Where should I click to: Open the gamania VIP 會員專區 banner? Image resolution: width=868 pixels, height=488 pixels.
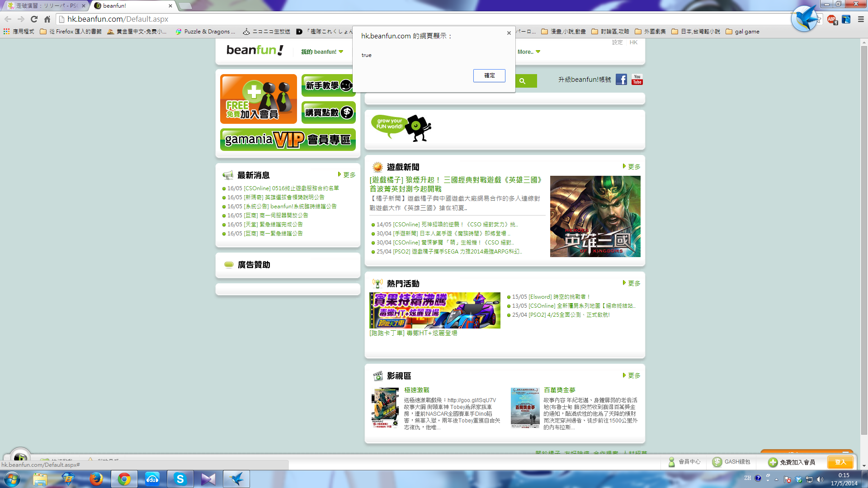click(288, 140)
